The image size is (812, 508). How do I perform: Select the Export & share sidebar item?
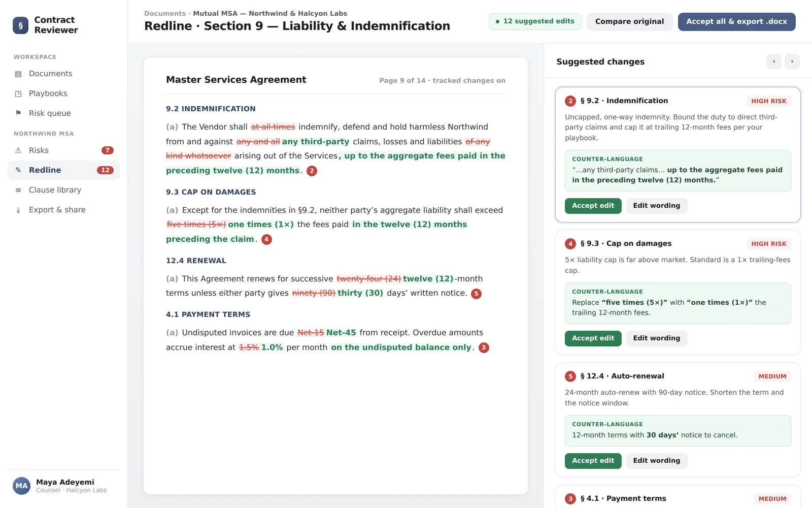coord(63,210)
